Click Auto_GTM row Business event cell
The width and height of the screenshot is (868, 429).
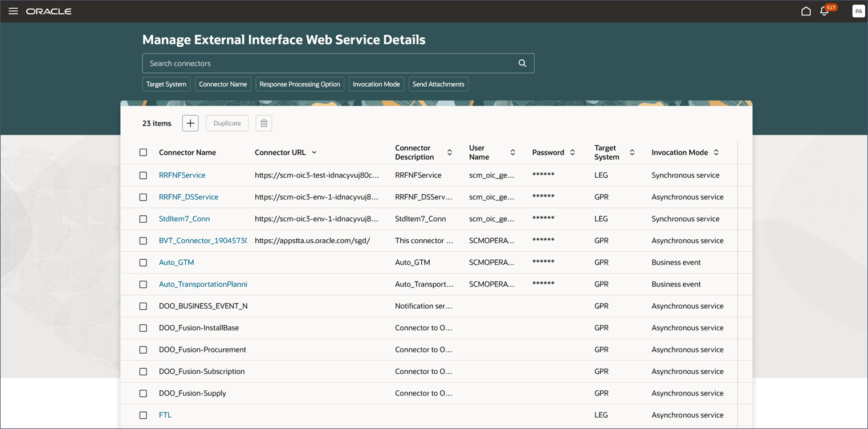point(676,262)
